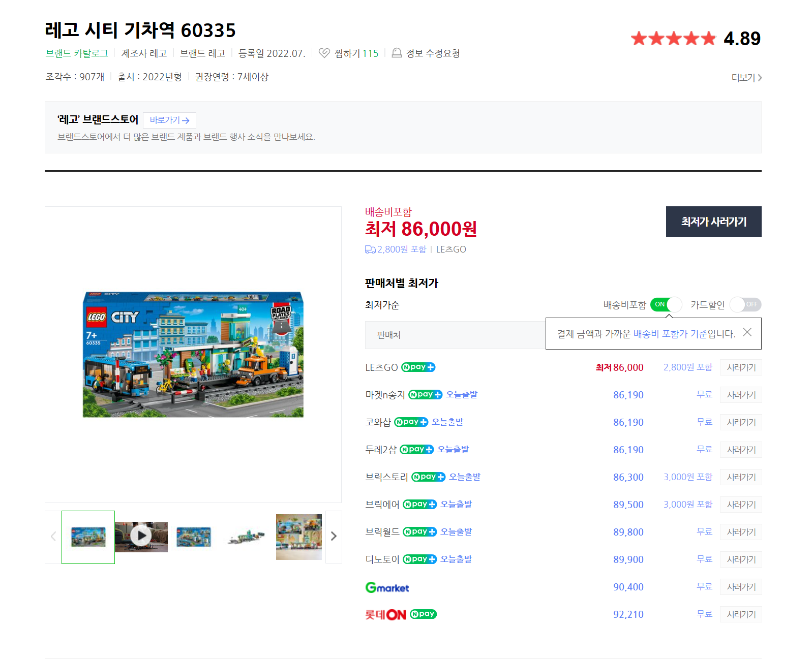Screen dimensions: 812x659
Task: Click the 정보 수정요청 link text
Action: (433, 53)
